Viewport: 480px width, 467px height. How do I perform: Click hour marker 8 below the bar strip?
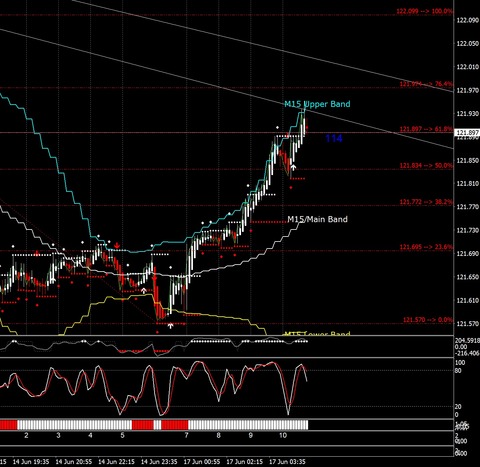tap(218, 435)
